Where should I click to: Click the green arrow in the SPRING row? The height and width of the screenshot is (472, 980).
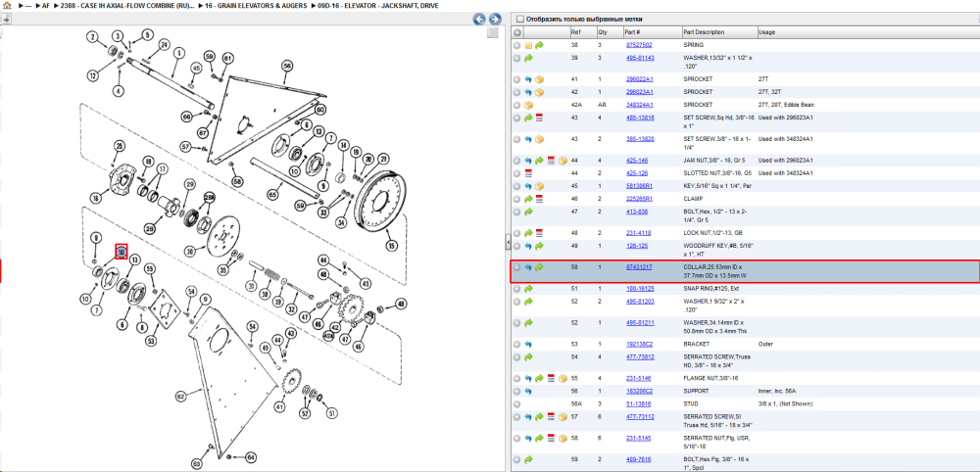539,46
